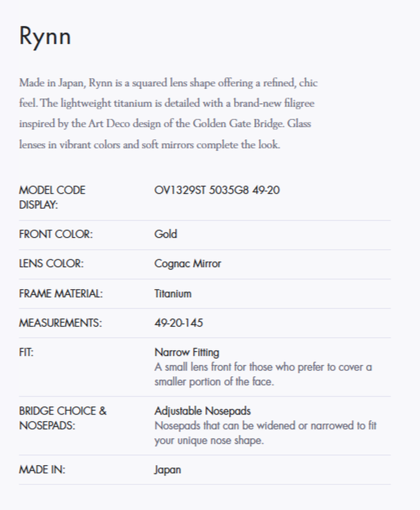The width and height of the screenshot is (420, 510).
Task: Click the Rynn product title
Action: coord(45,36)
